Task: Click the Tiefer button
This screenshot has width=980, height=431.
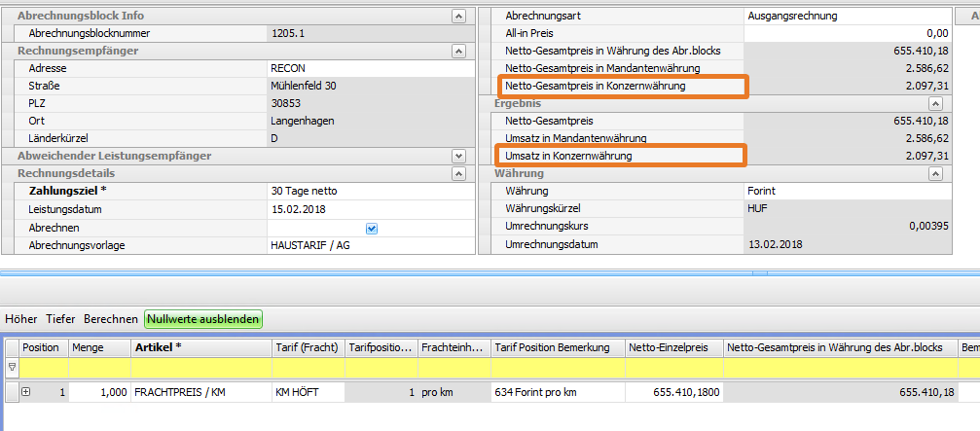Action: (60, 318)
